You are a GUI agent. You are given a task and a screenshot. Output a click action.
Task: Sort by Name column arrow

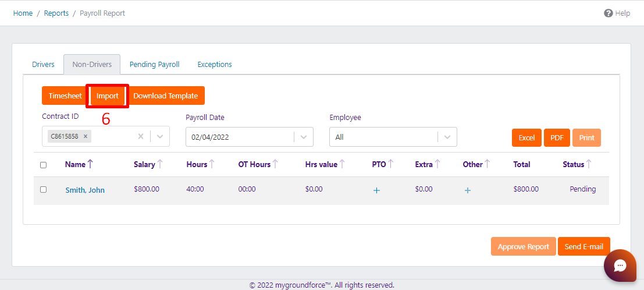pyautogui.click(x=90, y=164)
